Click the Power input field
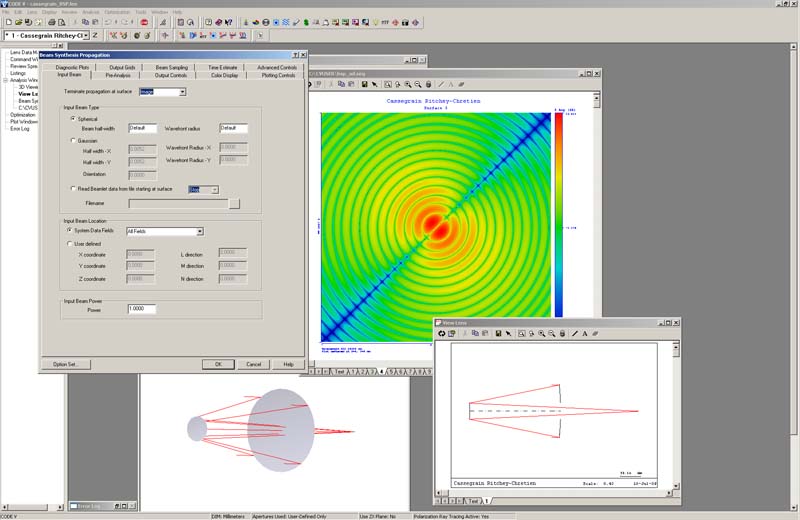 (x=141, y=309)
